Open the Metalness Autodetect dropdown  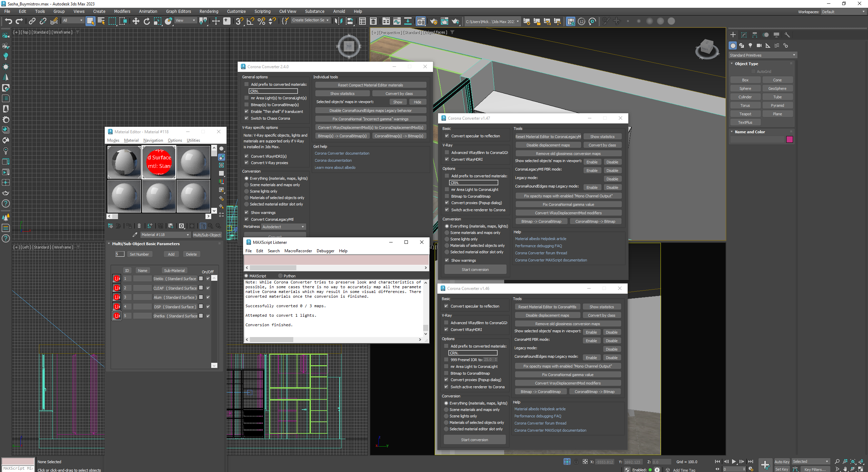tap(283, 227)
